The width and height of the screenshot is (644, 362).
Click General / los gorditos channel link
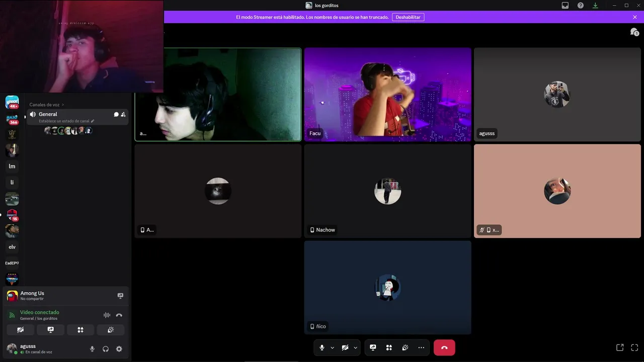pos(39,318)
